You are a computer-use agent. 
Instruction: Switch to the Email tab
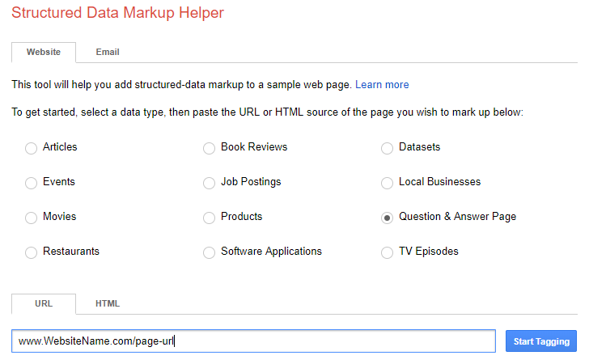click(x=108, y=52)
